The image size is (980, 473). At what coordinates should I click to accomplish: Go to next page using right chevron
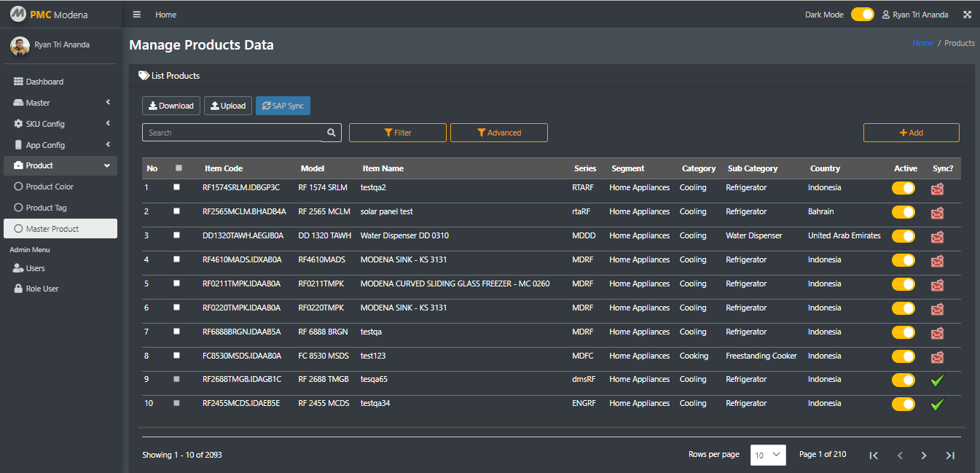tap(924, 456)
